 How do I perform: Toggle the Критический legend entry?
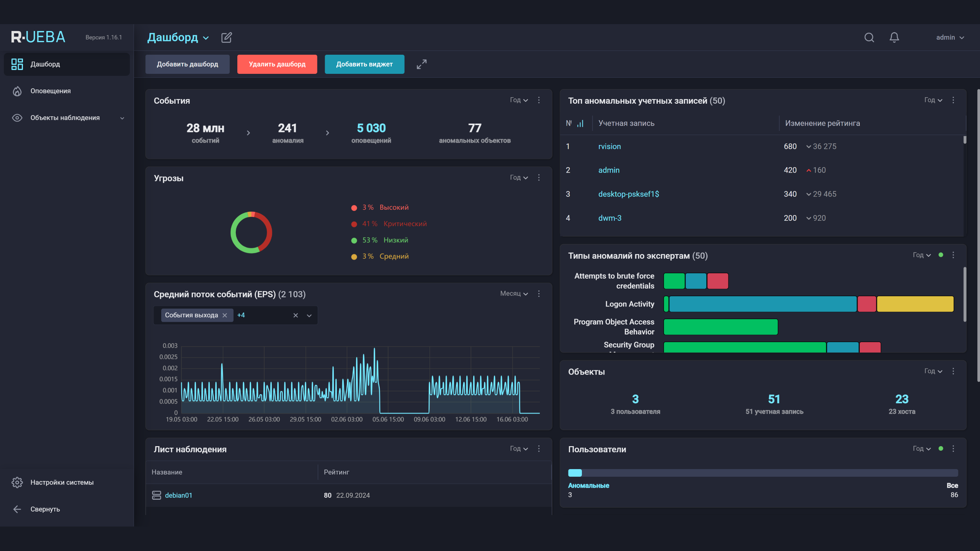(405, 224)
